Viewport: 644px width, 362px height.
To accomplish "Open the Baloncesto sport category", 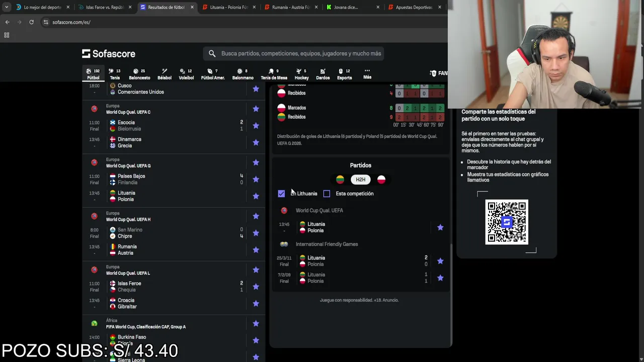I will coord(139,74).
